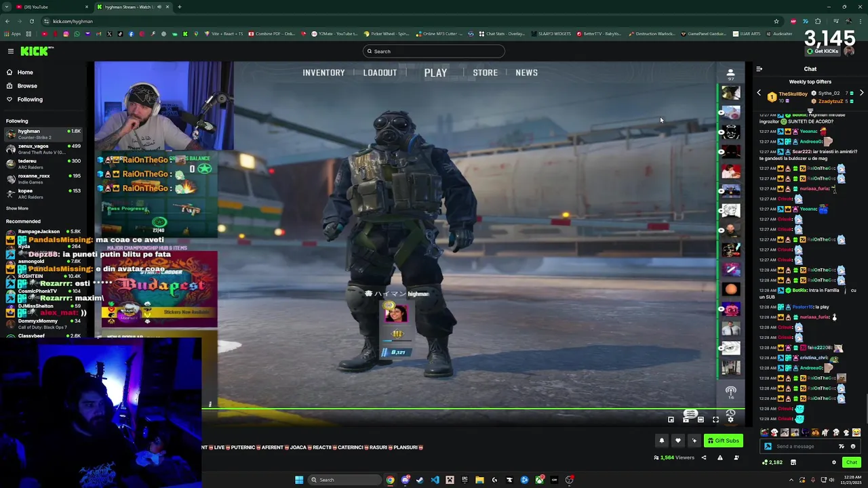
Task: Select the zenux_vagos channel
Action: [43, 148]
